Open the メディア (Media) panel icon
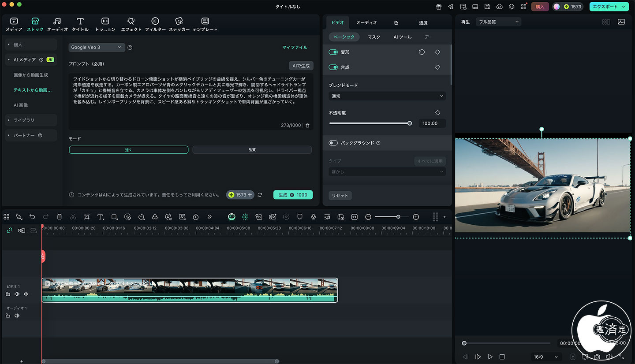Viewport: 635px width, 364px height. 14,24
